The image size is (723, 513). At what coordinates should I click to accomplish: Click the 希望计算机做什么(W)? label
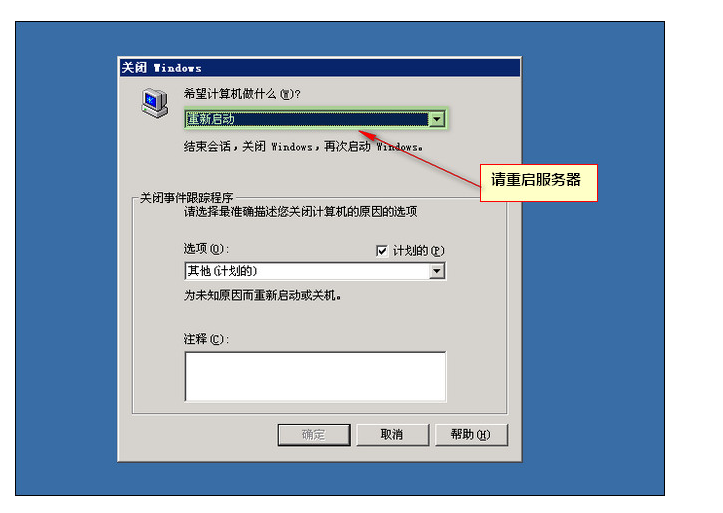point(242,94)
